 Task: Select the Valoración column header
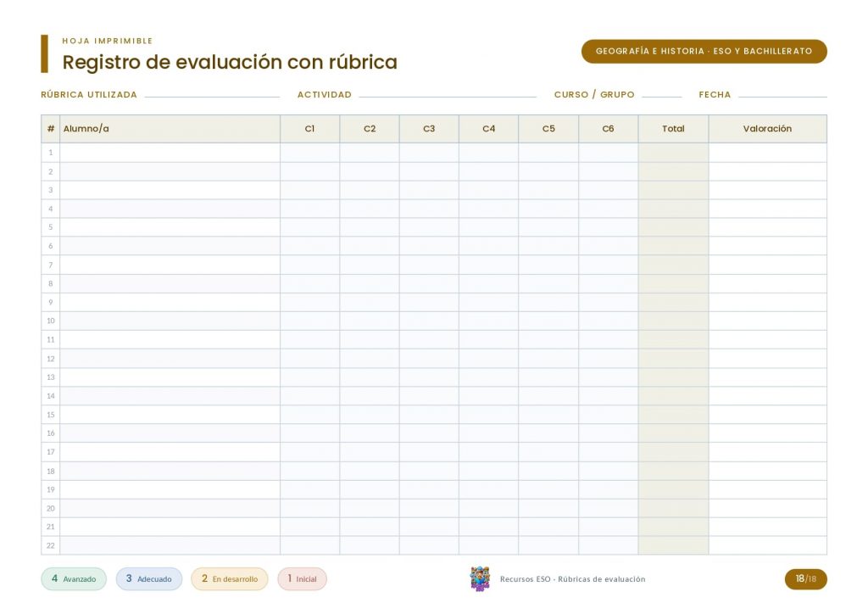768,128
